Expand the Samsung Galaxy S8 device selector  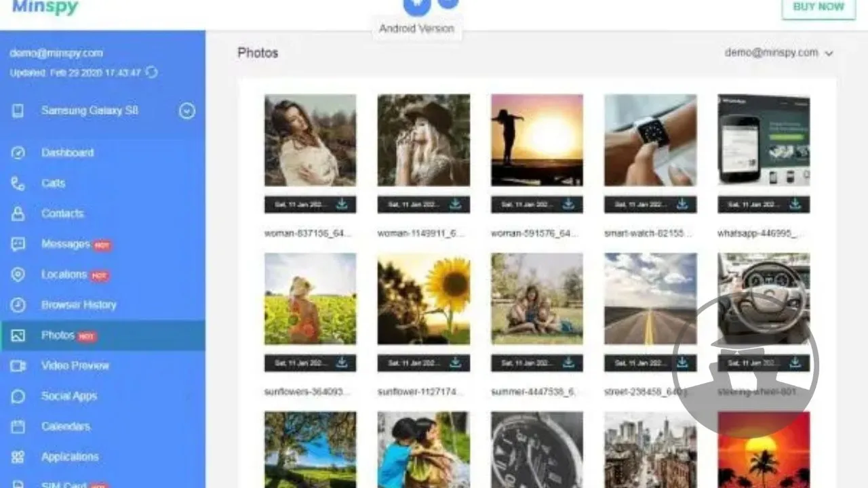point(187,111)
